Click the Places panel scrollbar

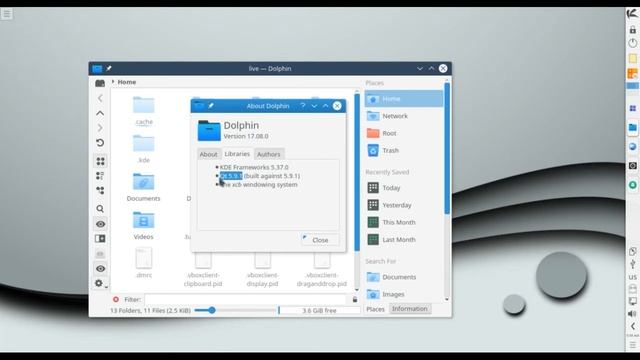[447, 148]
